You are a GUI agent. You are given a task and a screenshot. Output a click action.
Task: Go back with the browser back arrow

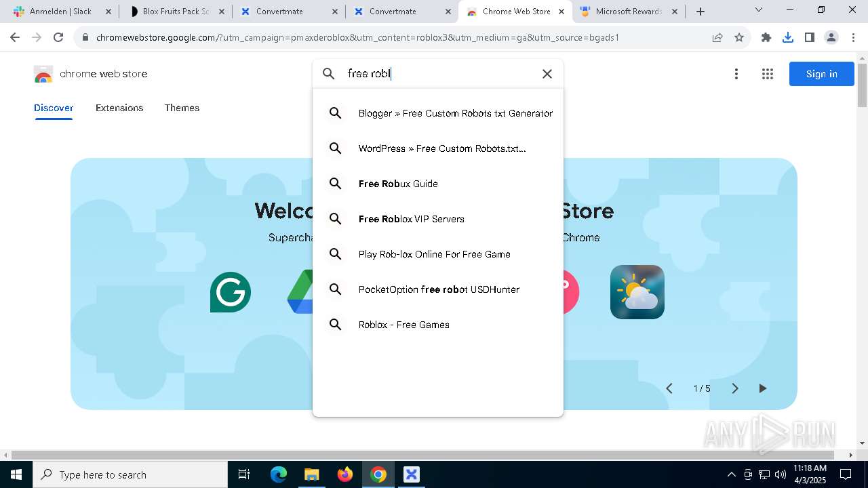16,37
